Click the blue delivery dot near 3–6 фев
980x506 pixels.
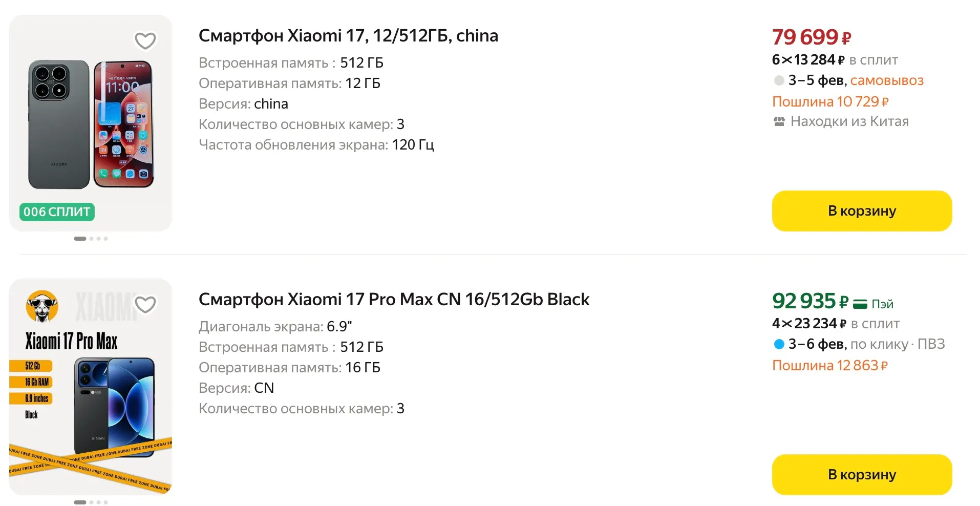point(779,344)
